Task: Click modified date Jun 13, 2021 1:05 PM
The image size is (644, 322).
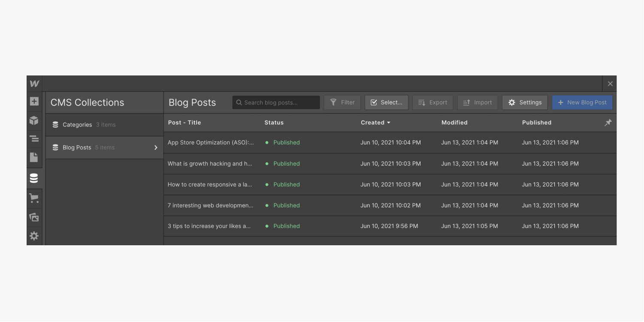Action: (x=469, y=226)
